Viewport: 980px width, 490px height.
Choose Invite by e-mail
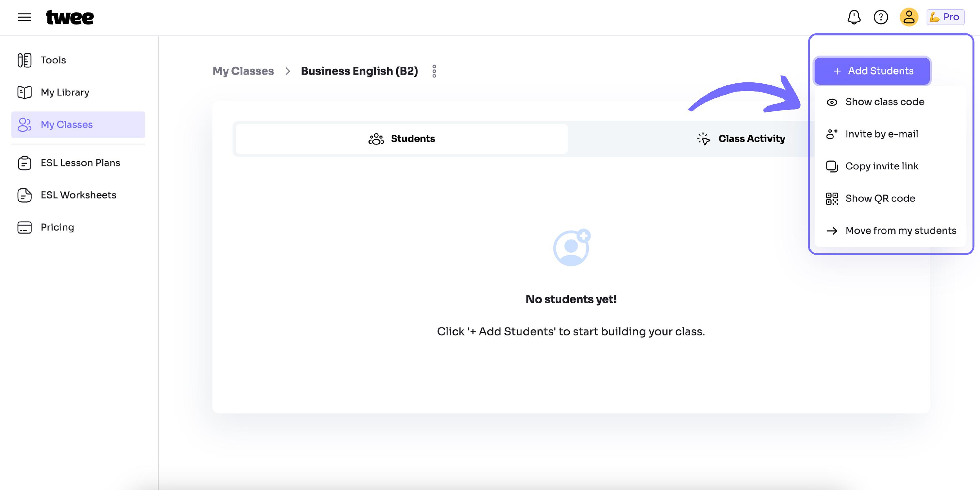coord(890,134)
